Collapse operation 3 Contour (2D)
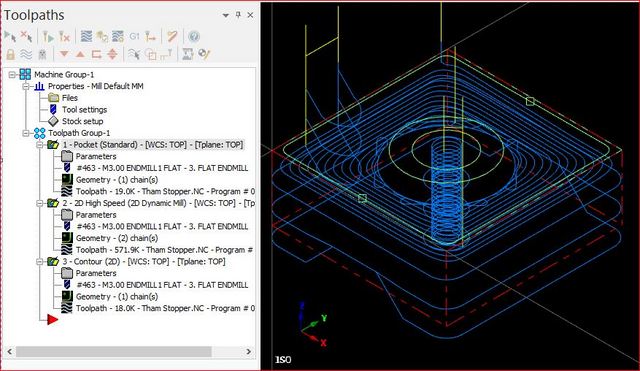 pyautogui.click(x=40, y=262)
